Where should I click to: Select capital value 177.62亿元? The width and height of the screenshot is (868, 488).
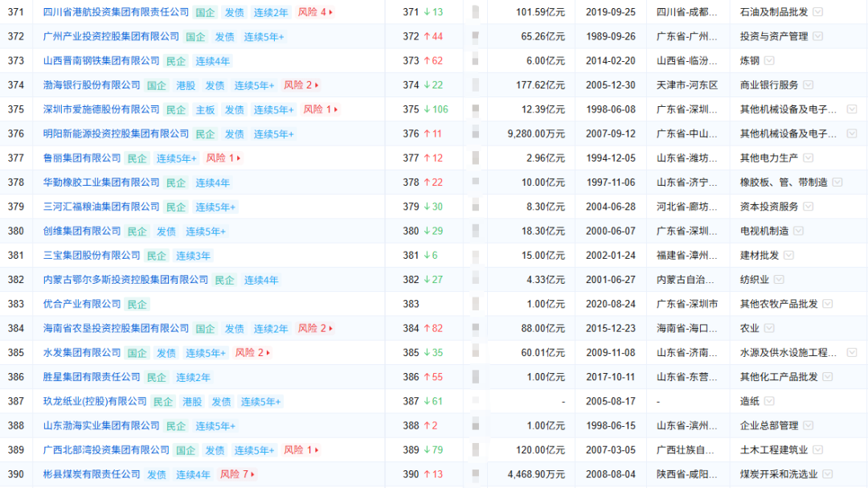541,85
